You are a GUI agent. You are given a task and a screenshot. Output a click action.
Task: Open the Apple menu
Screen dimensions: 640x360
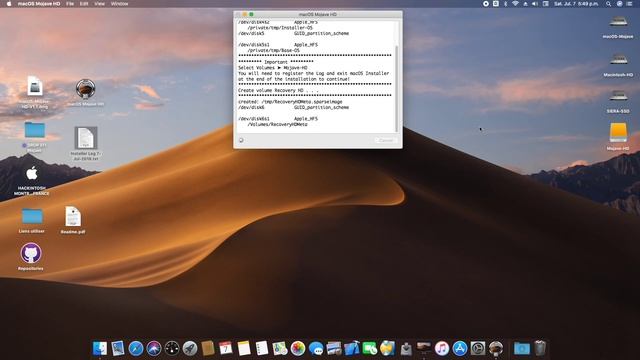[x=9, y=4]
